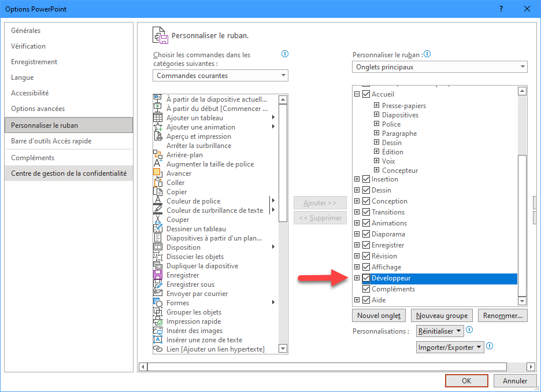Click the Avancer command icon

[158, 173]
